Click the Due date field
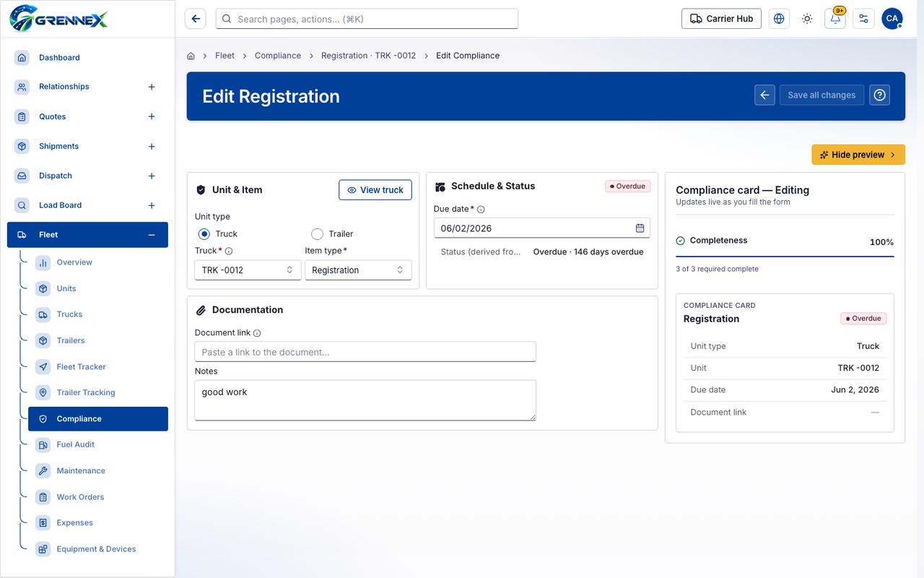Viewport: 924px width, 578px height. [x=542, y=228]
